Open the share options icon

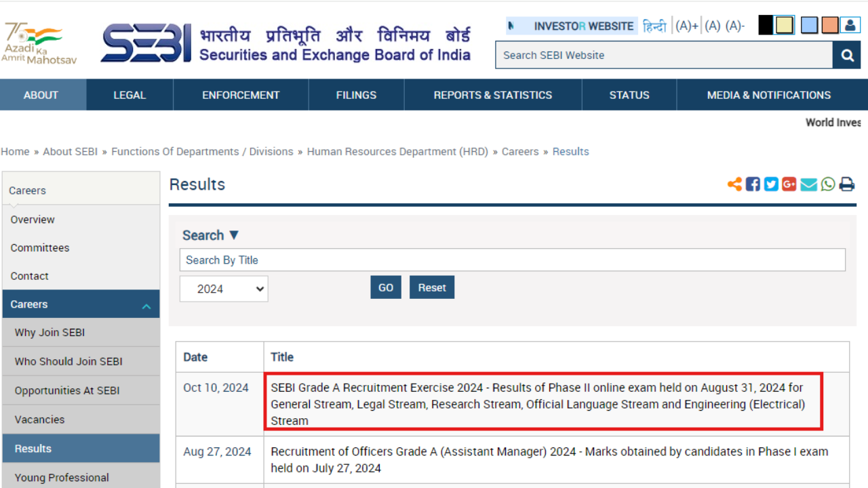point(735,184)
